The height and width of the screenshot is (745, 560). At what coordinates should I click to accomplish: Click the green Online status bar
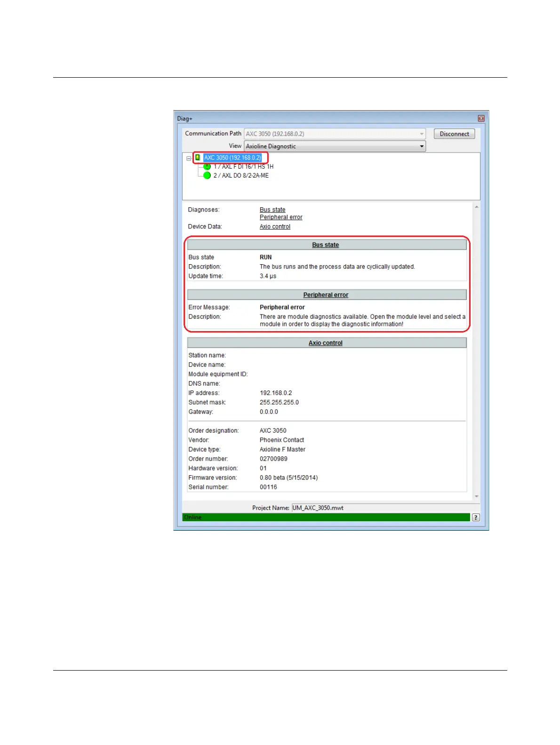point(326,518)
